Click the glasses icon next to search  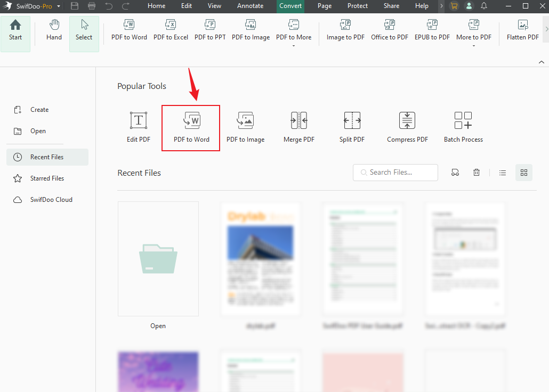(455, 173)
